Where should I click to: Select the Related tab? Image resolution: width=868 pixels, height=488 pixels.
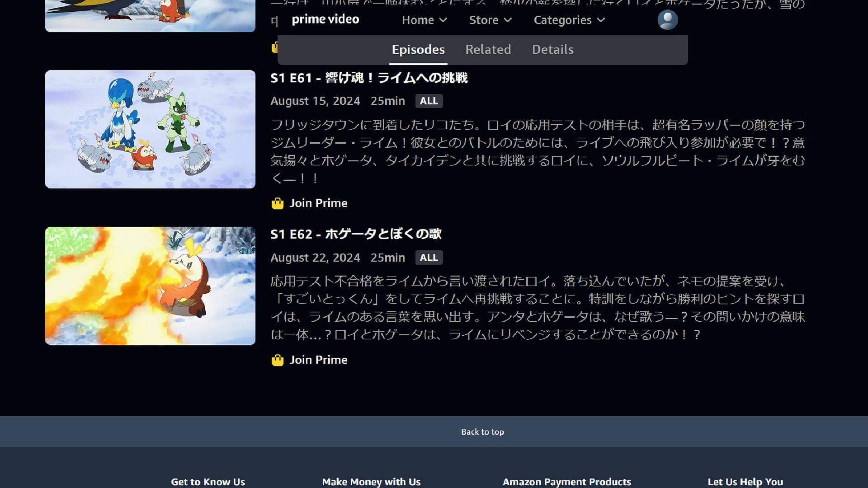point(488,49)
